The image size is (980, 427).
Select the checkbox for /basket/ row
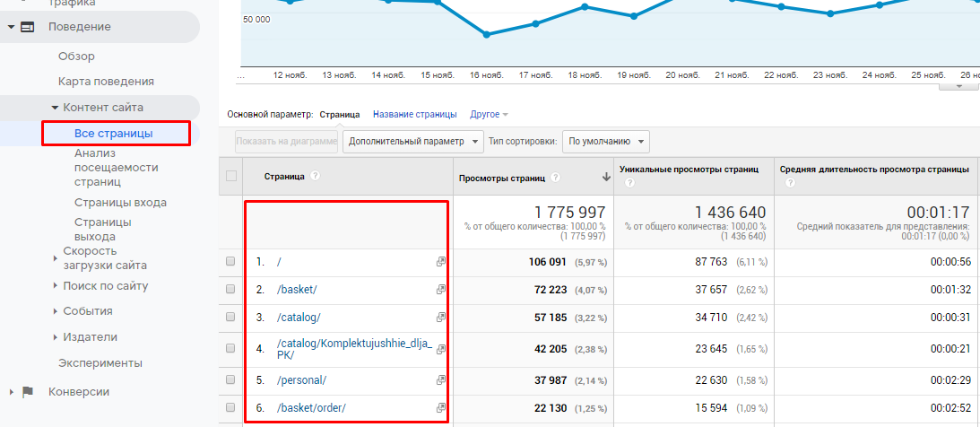pos(230,289)
